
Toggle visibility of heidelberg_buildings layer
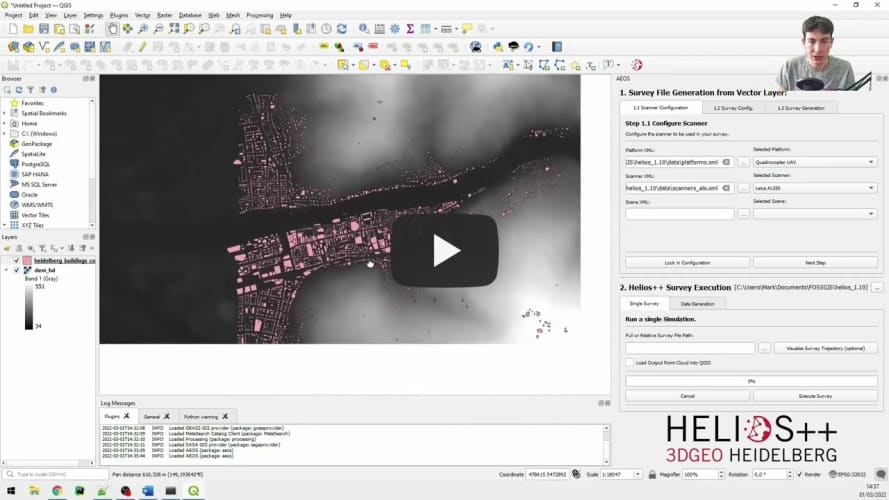(x=16, y=261)
